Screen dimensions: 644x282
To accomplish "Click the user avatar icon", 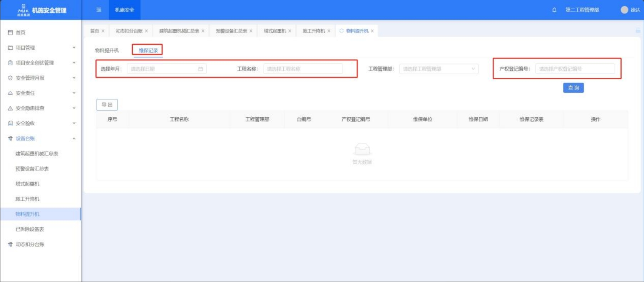I will tap(624, 10).
